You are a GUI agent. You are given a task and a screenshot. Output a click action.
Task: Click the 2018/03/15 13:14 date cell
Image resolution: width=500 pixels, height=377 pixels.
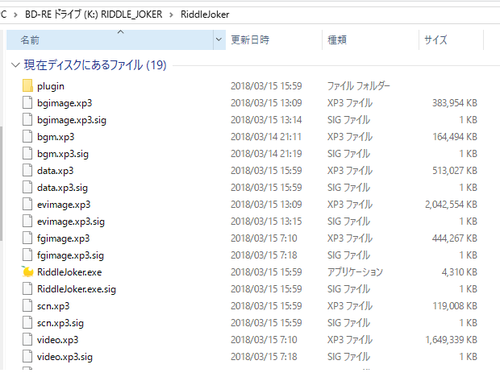coord(266,120)
